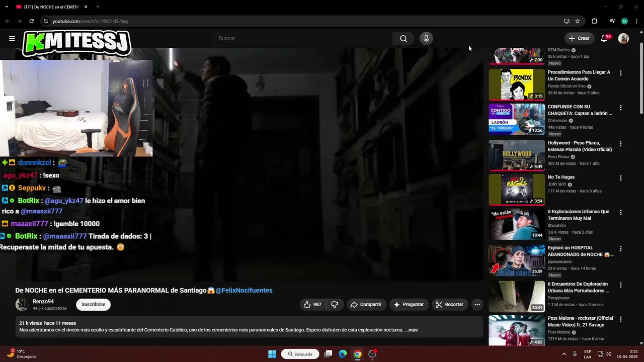Open Crear dropdown button
Screen dimensions: 644x362
pos(579,38)
